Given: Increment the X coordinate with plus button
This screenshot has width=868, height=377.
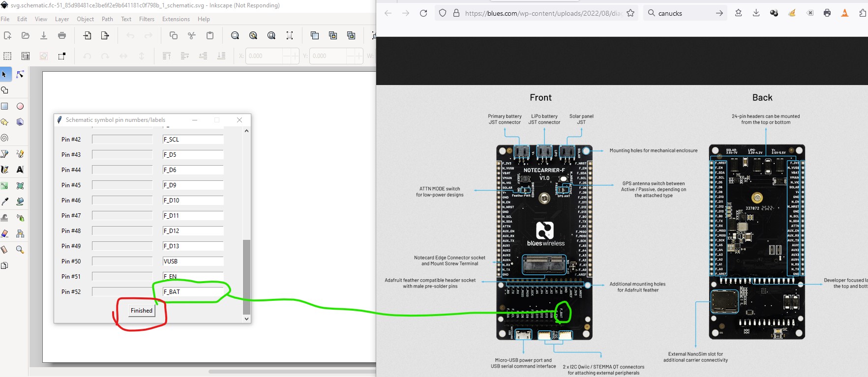Looking at the screenshot, I should tap(295, 56).
